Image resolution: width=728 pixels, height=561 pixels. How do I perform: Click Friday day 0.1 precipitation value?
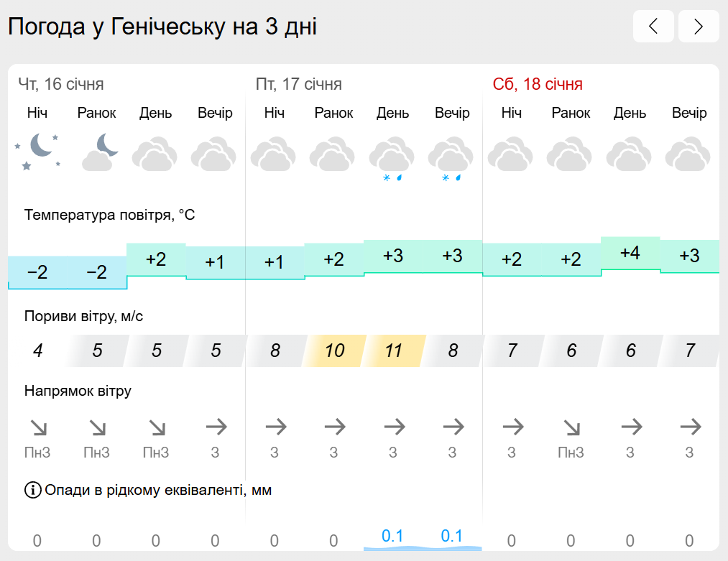(393, 536)
